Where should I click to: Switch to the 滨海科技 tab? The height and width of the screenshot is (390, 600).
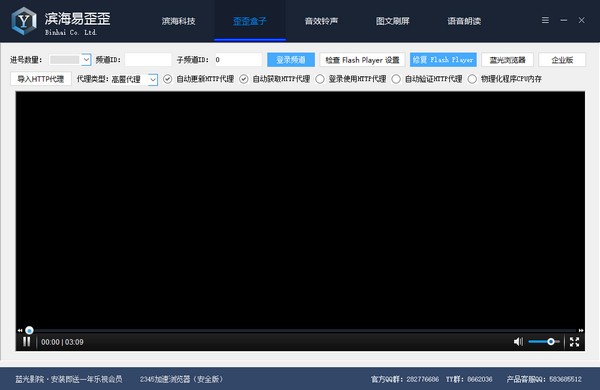point(178,21)
